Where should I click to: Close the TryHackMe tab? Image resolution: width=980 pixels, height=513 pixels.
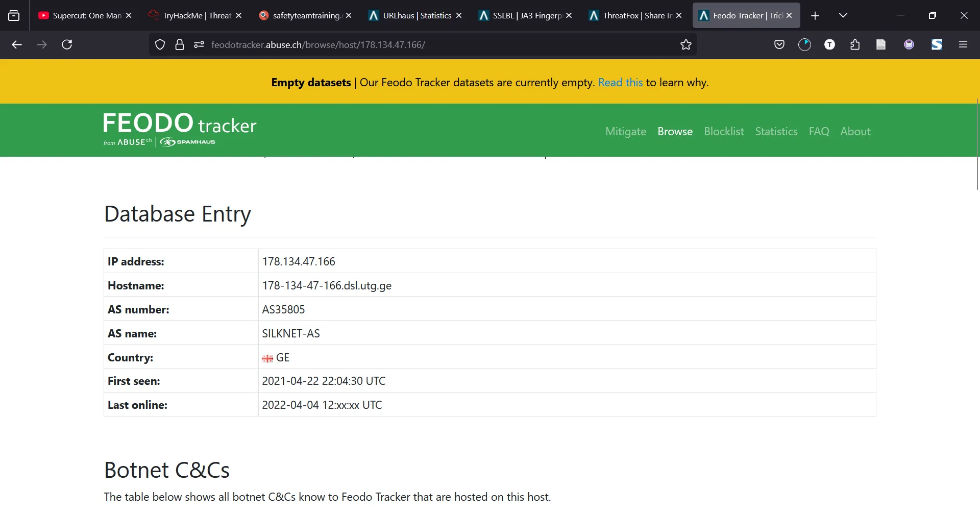point(238,15)
